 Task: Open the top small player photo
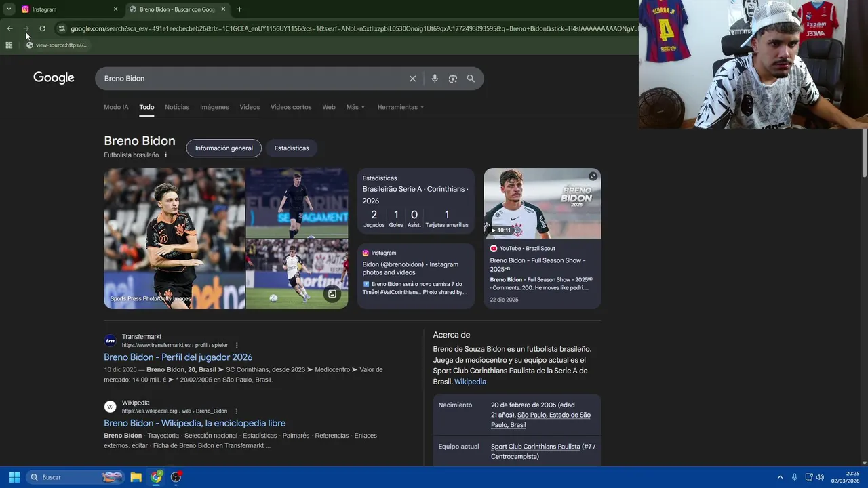click(297, 203)
